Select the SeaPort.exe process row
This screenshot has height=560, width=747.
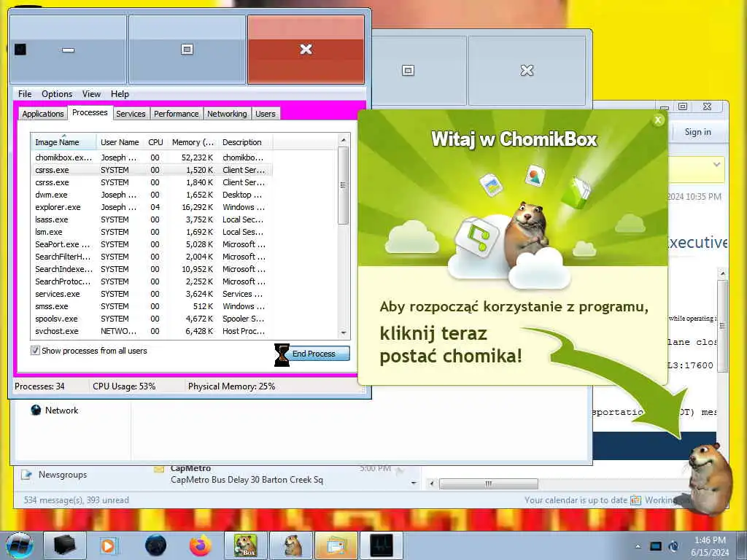152,244
